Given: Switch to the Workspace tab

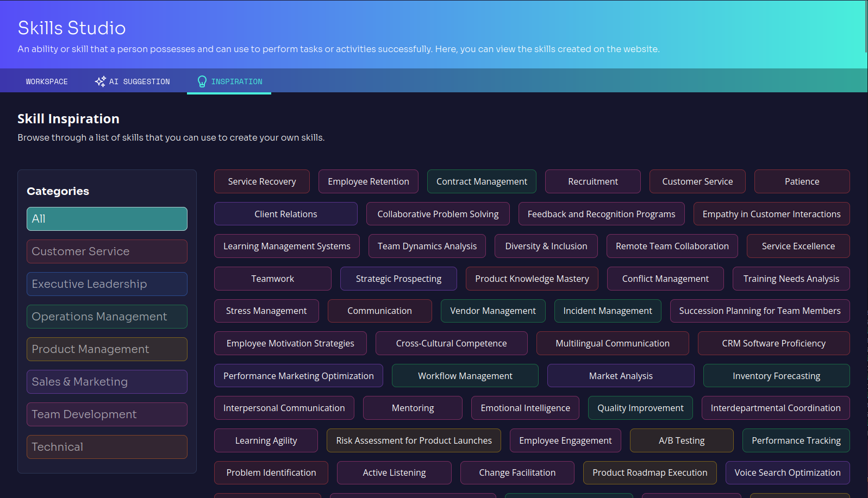Looking at the screenshot, I should tap(47, 81).
